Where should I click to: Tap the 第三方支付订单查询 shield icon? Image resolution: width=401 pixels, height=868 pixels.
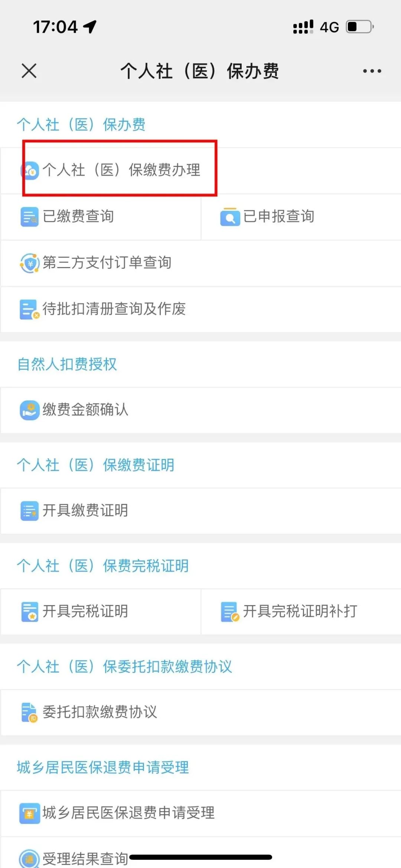click(x=30, y=263)
